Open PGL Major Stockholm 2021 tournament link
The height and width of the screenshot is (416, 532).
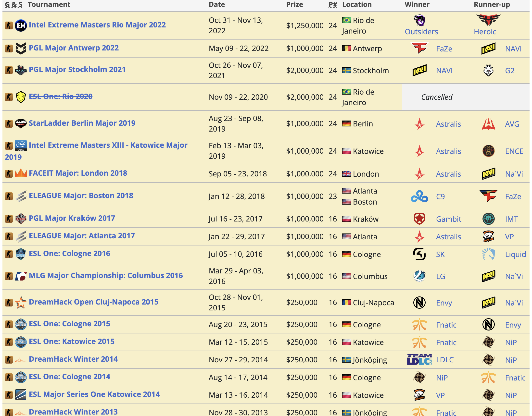point(77,69)
